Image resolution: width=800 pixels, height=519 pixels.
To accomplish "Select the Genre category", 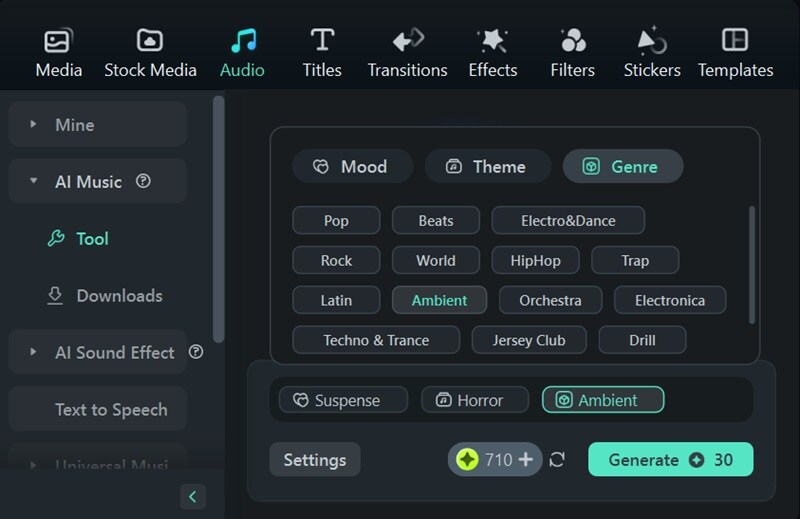I will 622,166.
